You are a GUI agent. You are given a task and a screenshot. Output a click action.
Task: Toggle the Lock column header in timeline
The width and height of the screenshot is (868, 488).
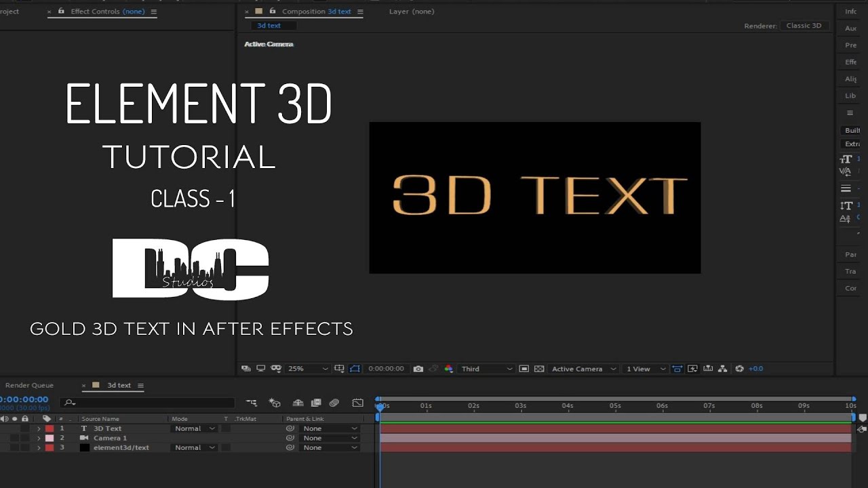(25, 419)
